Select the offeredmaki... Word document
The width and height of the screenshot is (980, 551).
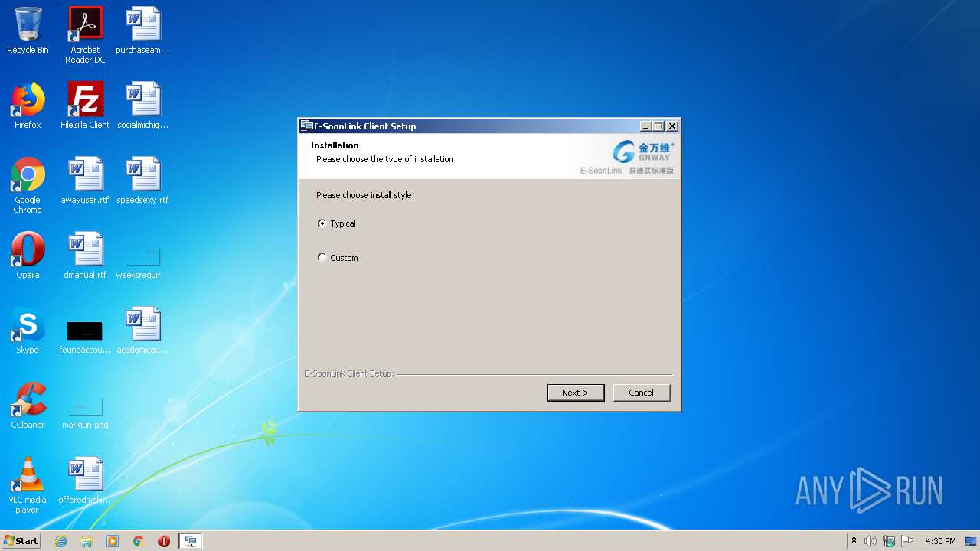click(85, 481)
